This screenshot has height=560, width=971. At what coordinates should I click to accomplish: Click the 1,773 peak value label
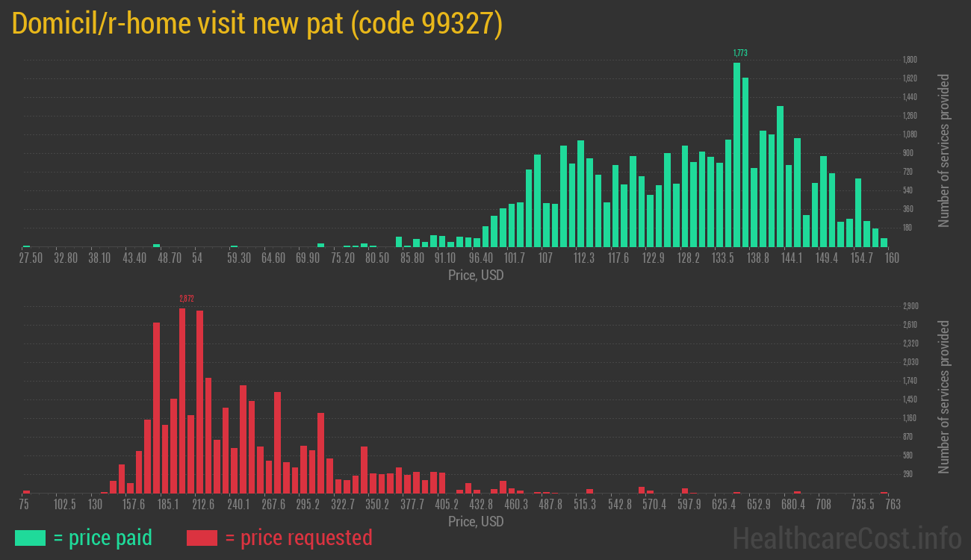tap(739, 53)
